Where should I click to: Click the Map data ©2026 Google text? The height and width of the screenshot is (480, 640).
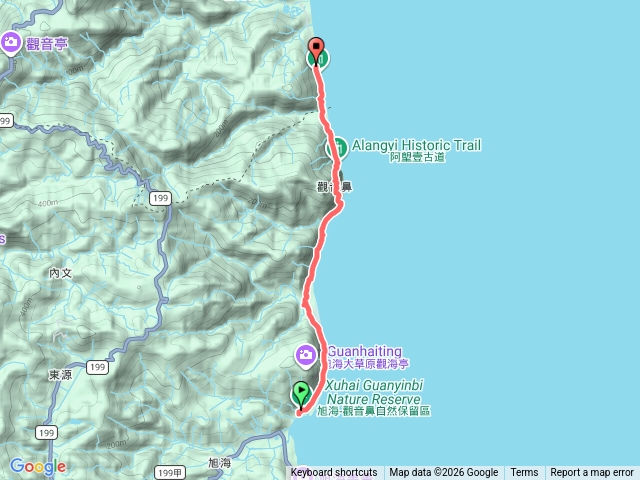tap(444, 473)
